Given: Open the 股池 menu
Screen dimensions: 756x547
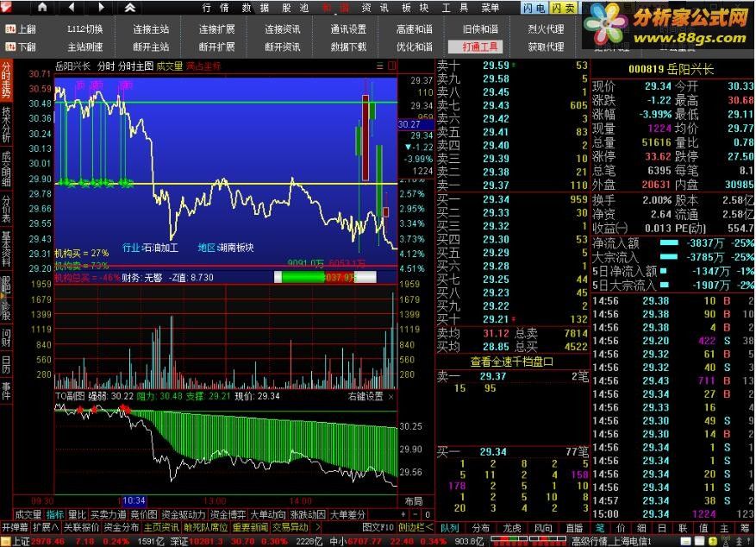Looking at the screenshot, I should [295, 8].
